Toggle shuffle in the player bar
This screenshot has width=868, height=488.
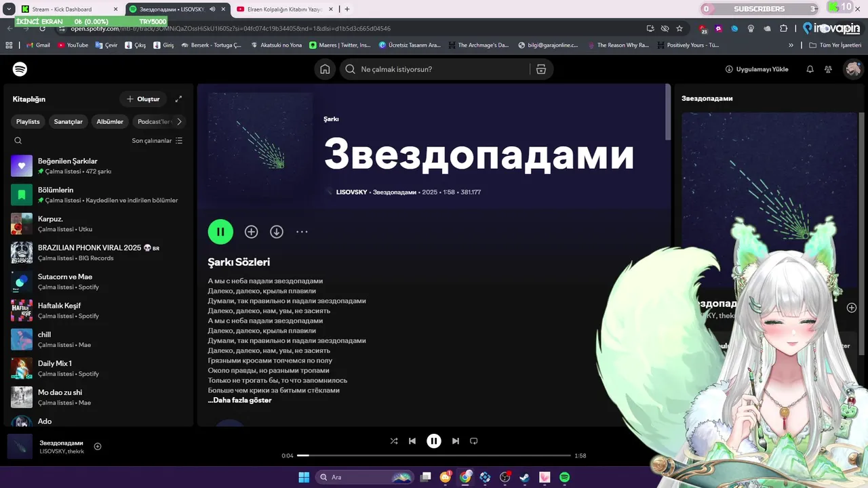pyautogui.click(x=394, y=441)
